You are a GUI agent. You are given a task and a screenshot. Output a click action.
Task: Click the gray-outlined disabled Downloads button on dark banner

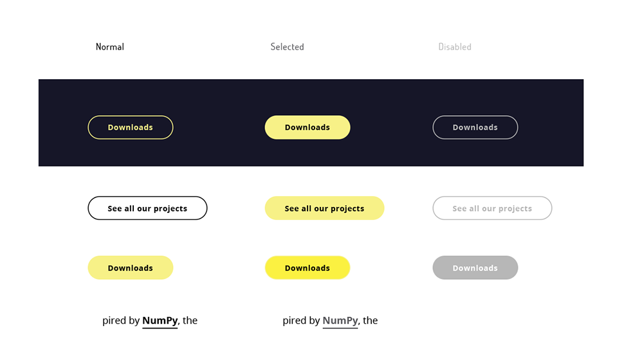(x=475, y=127)
